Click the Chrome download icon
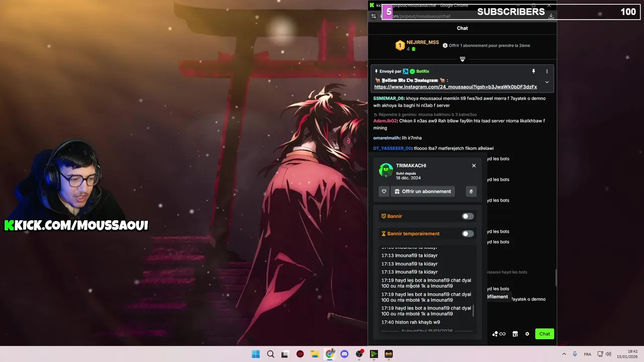 [551, 16]
